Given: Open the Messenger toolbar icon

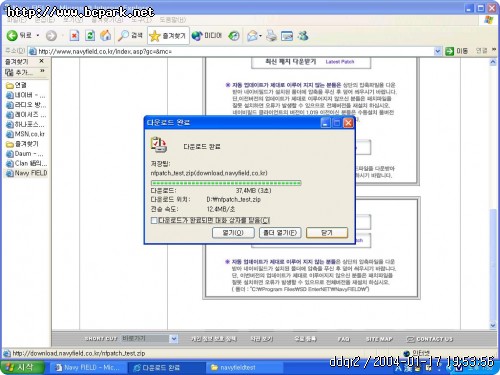Looking at the screenshot, I should [303, 36].
